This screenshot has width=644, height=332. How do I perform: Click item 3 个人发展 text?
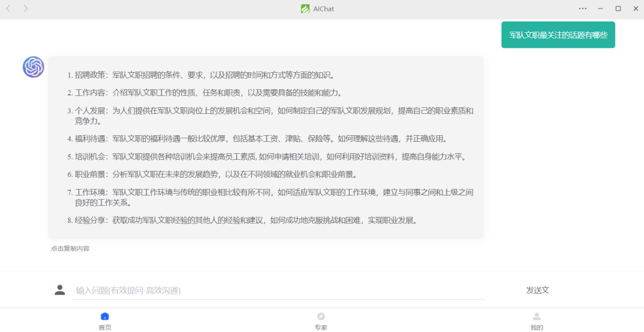[274, 116]
